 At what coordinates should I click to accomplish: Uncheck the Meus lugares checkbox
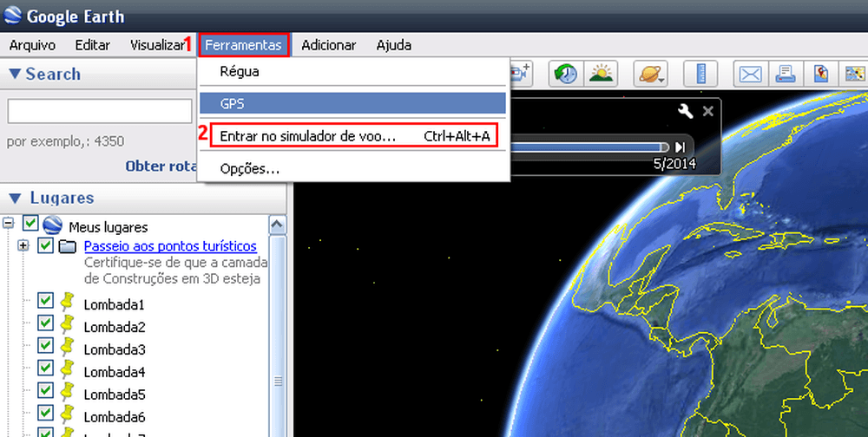[x=30, y=224]
